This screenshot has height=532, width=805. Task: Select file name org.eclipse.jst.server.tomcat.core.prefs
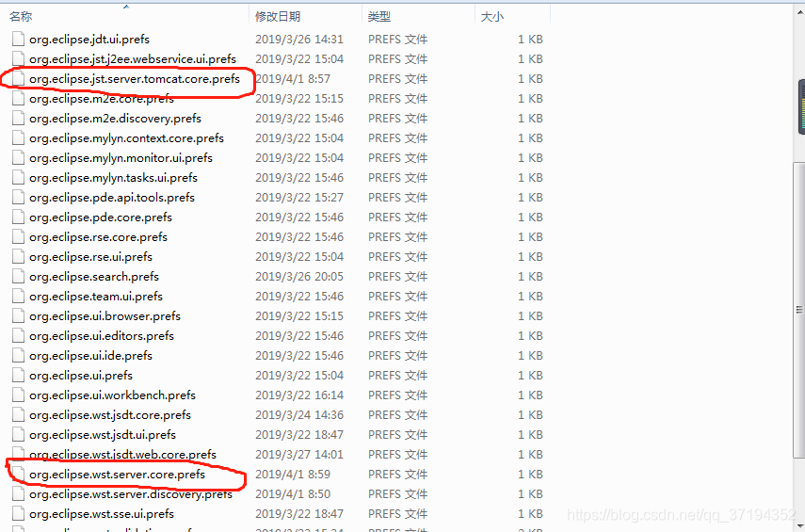click(135, 78)
